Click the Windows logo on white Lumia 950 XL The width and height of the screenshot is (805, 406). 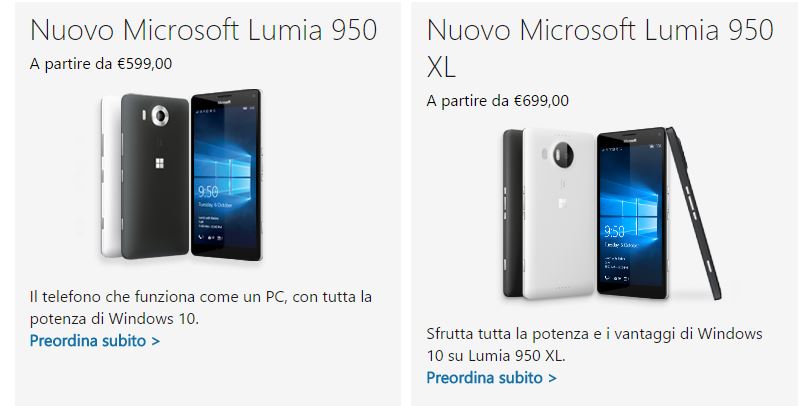click(x=563, y=202)
